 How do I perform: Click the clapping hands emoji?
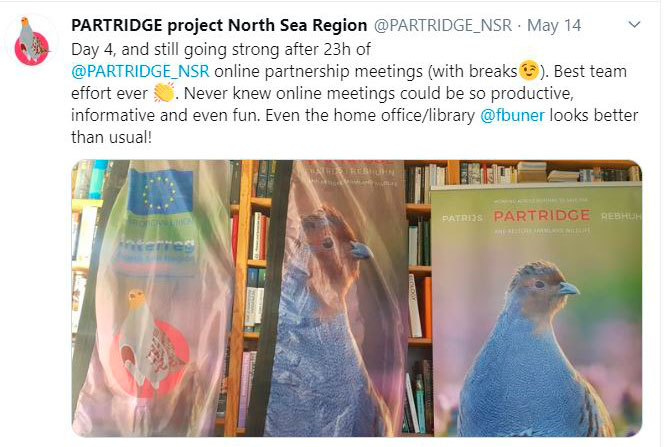pyautogui.click(x=164, y=92)
